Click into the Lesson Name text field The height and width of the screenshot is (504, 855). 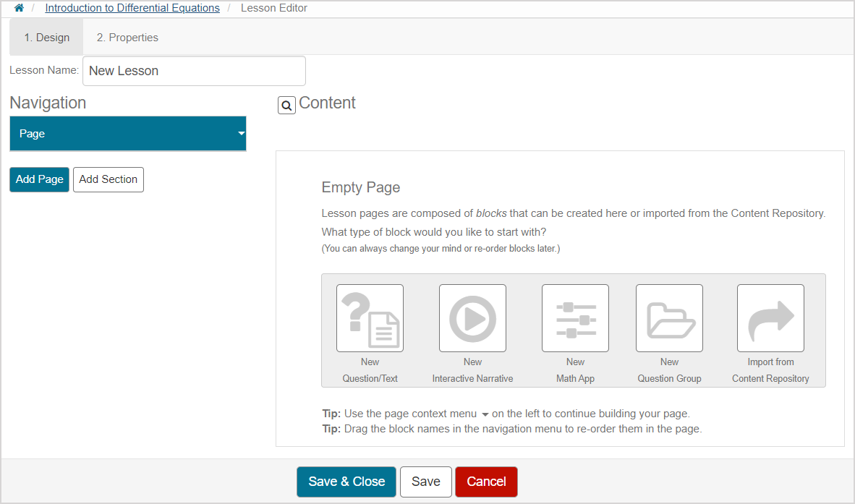point(194,71)
